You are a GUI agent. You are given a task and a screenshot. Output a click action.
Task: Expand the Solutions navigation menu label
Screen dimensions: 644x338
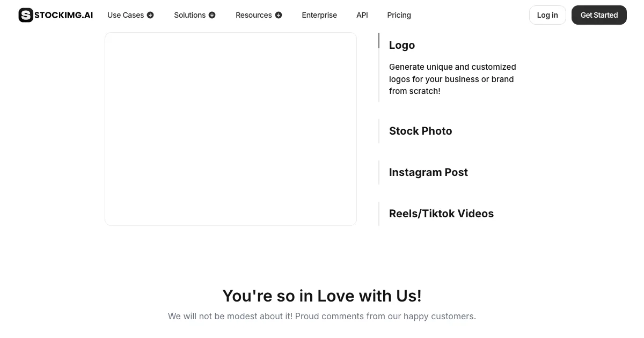click(x=189, y=15)
